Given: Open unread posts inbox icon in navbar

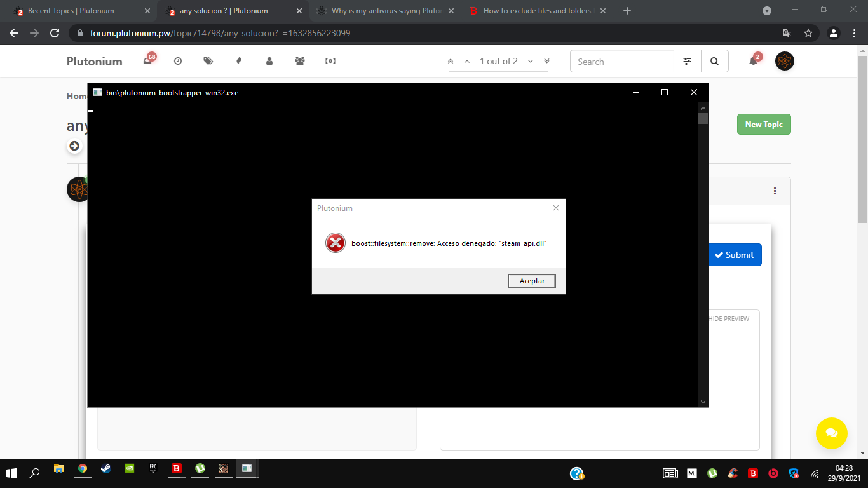Looking at the screenshot, I should coord(148,62).
